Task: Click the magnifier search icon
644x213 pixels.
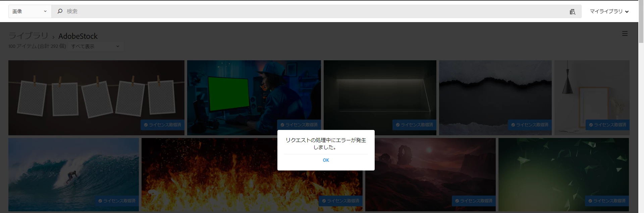Action: click(60, 11)
